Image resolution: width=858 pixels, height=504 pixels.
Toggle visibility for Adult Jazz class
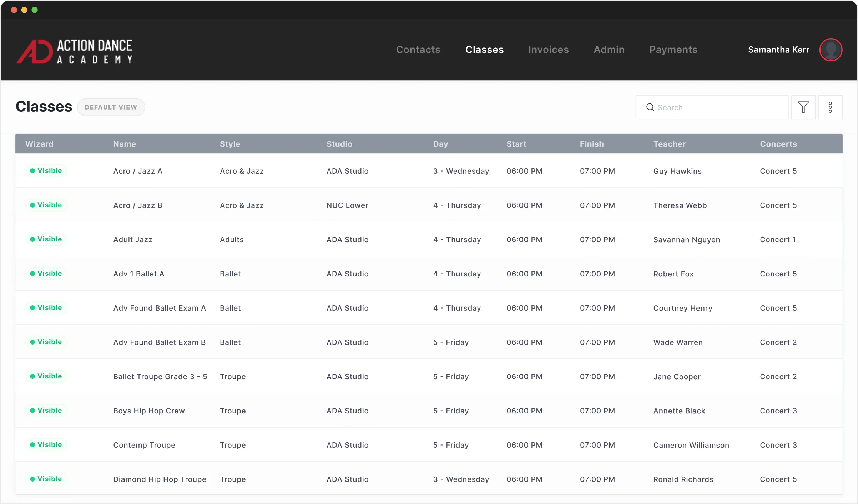(x=46, y=239)
